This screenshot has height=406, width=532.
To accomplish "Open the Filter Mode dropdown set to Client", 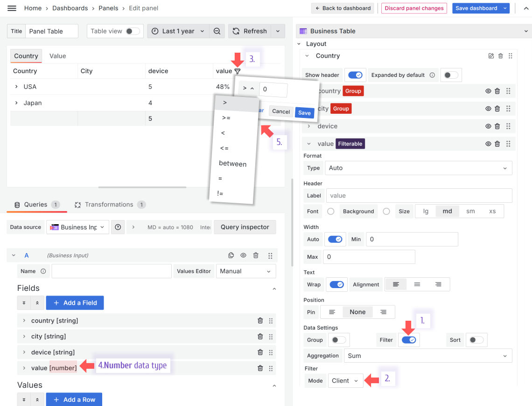I will pyautogui.click(x=345, y=380).
